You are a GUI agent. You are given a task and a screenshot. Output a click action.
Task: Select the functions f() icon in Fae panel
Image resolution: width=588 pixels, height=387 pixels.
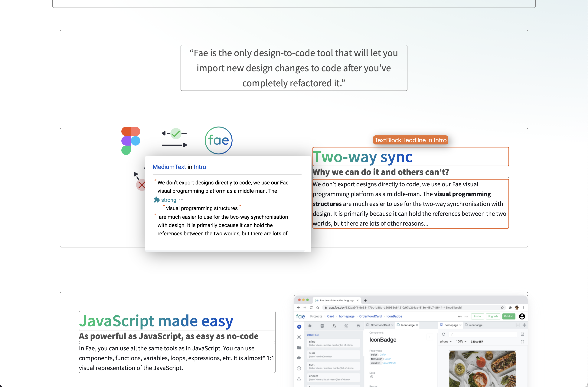click(334, 326)
